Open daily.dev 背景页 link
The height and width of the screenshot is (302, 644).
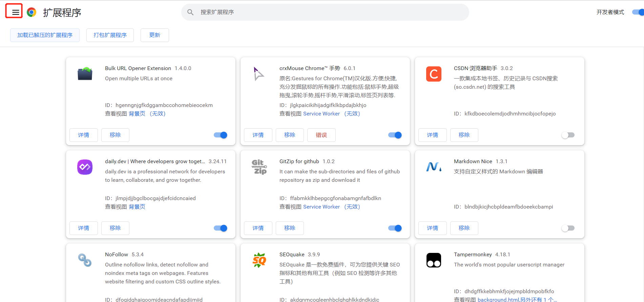click(x=137, y=207)
